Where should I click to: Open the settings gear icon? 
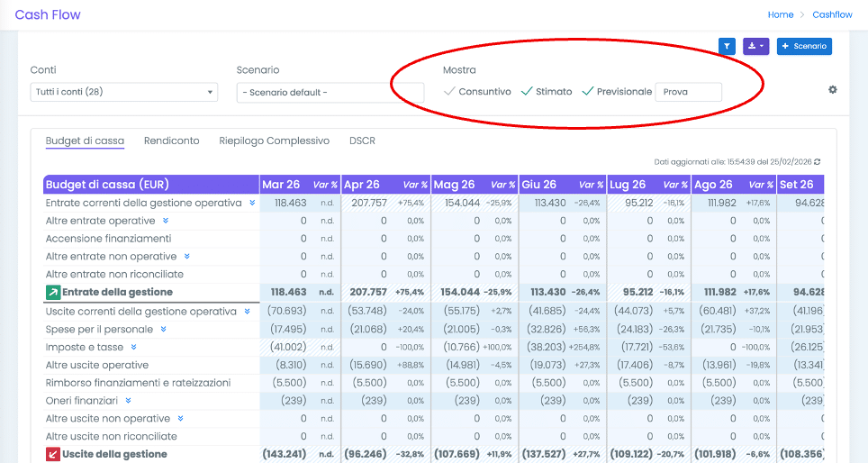pyautogui.click(x=832, y=89)
